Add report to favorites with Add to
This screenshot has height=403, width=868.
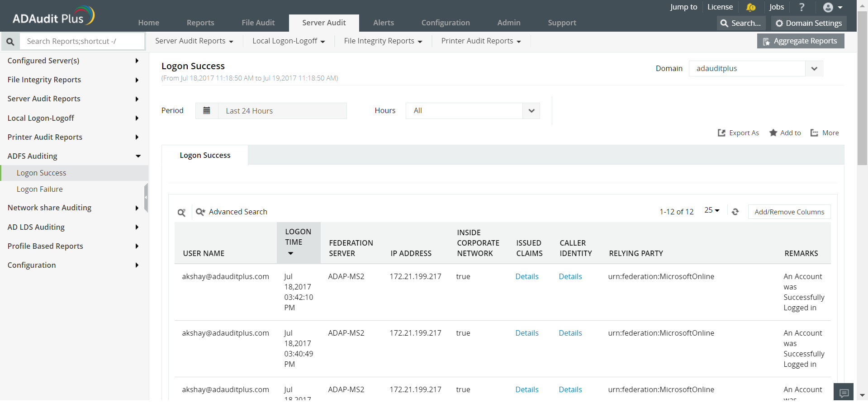785,133
